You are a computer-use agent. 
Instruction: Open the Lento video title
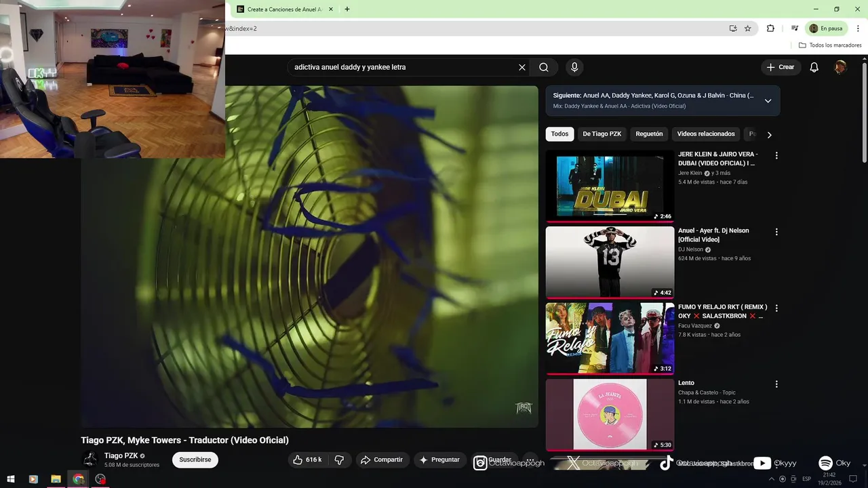click(686, 383)
